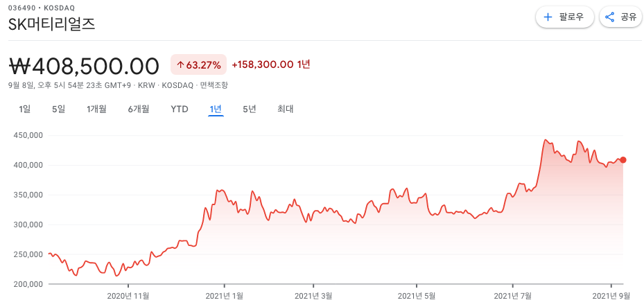Select the 5일 range tab
This screenshot has height=307, width=644.
point(58,109)
